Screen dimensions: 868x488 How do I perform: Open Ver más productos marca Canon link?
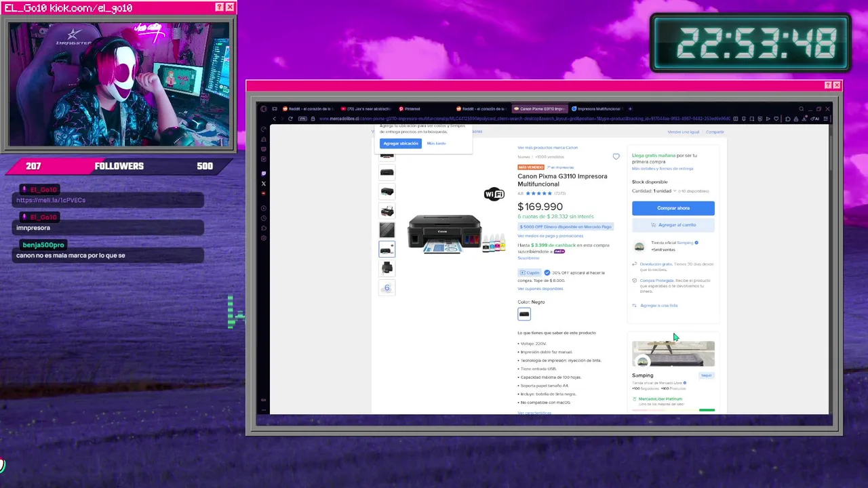(547, 147)
